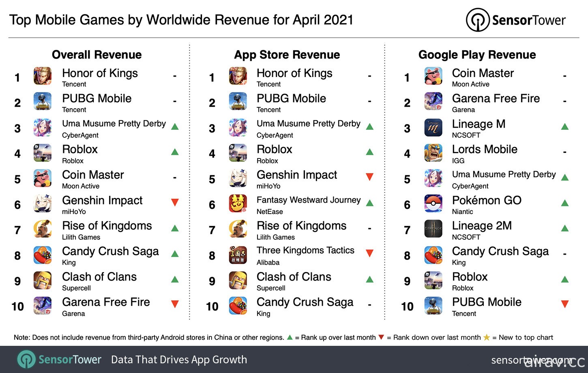
Task: Click Clash of Clans icon in Overall Revenue
Action: [43, 280]
